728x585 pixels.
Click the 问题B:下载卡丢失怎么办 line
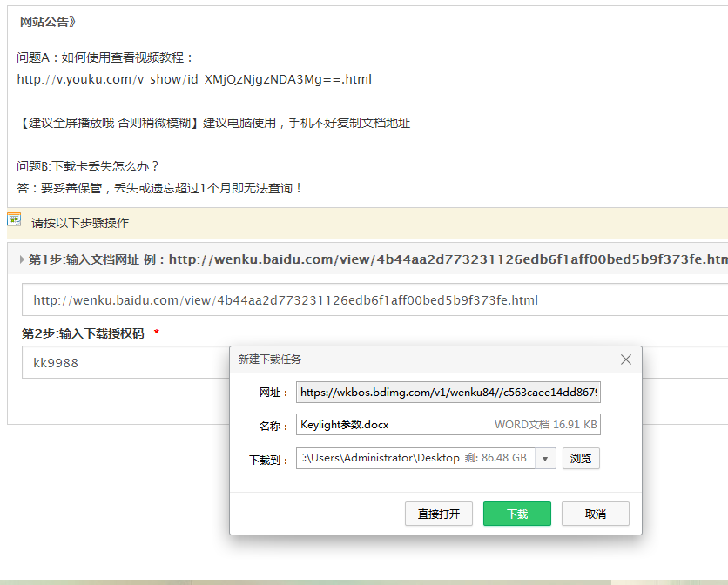88,166
